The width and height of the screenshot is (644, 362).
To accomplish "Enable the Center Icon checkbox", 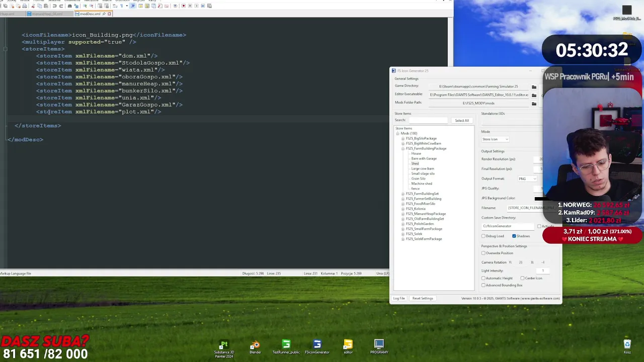I will (522, 278).
